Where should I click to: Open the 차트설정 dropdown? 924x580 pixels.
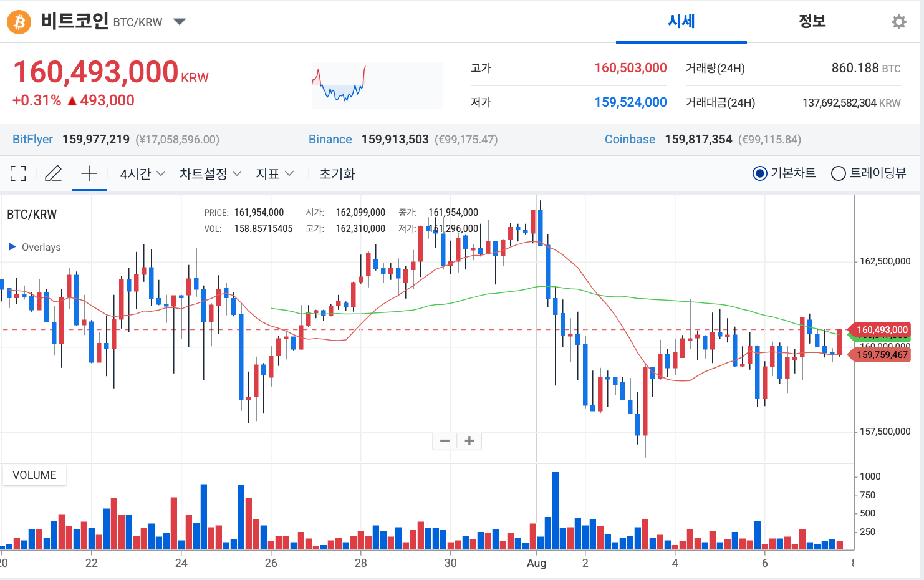[x=210, y=174]
